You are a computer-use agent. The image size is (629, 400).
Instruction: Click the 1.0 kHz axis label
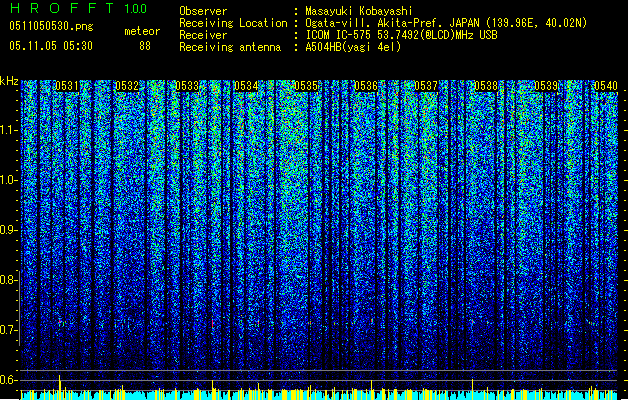point(8,180)
